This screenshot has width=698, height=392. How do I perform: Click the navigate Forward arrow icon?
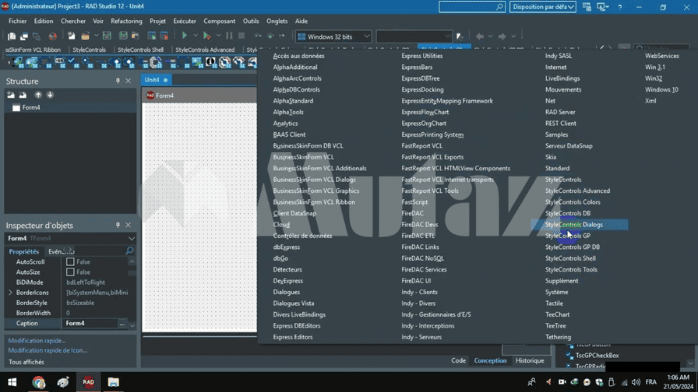pyautogui.click(x=502, y=36)
